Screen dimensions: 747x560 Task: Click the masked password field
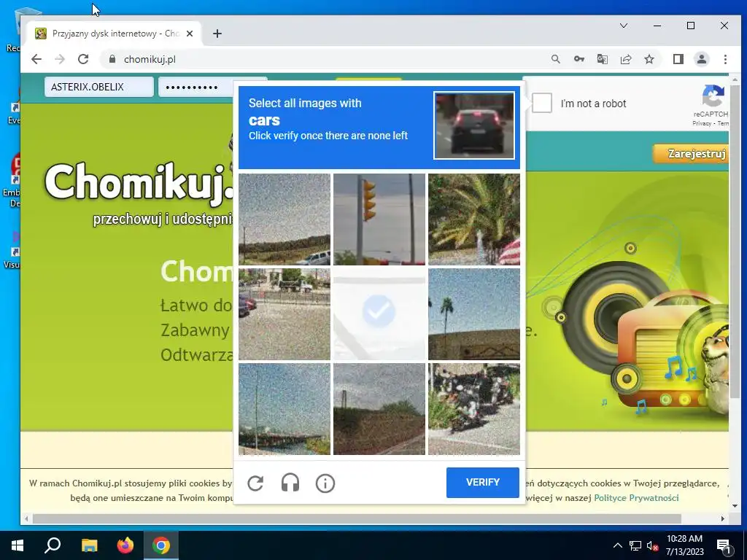[196, 87]
